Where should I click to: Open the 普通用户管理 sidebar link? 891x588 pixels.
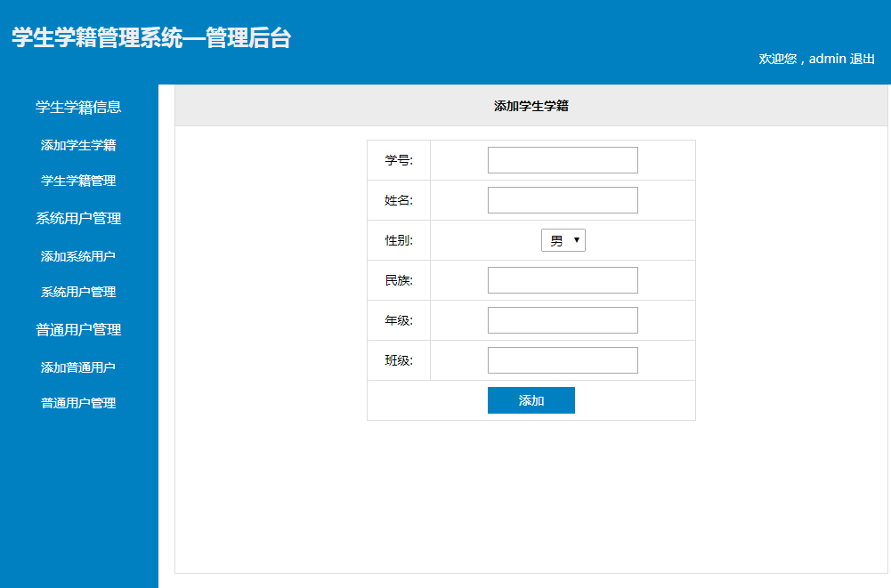pyautogui.click(x=78, y=402)
